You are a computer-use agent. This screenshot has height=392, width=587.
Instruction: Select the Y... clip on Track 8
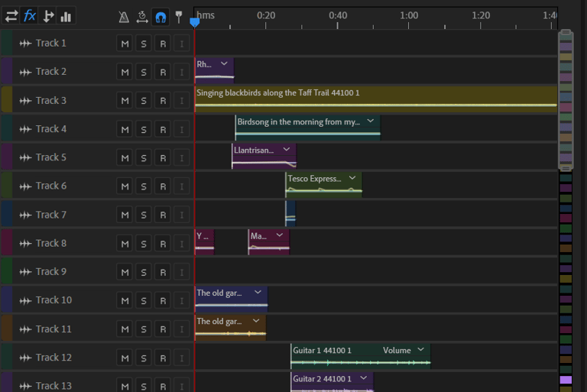pyautogui.click(x=204, y=242)
